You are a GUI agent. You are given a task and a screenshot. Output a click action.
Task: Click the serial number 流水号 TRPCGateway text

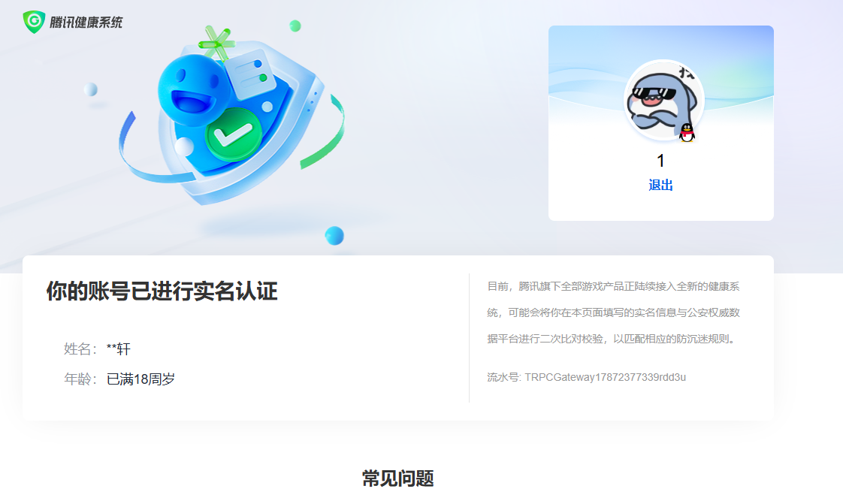pos(587,377)
